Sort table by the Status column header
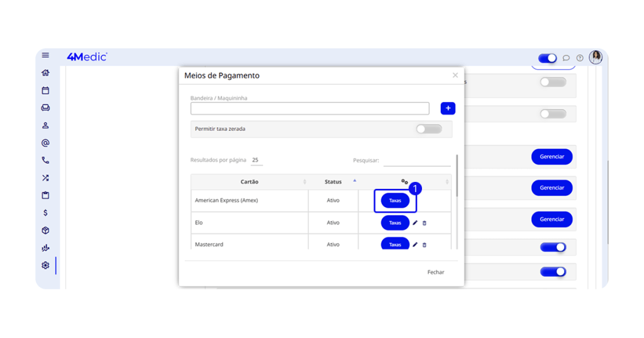This screenshot has width=644, height=338. coord(333,182)
